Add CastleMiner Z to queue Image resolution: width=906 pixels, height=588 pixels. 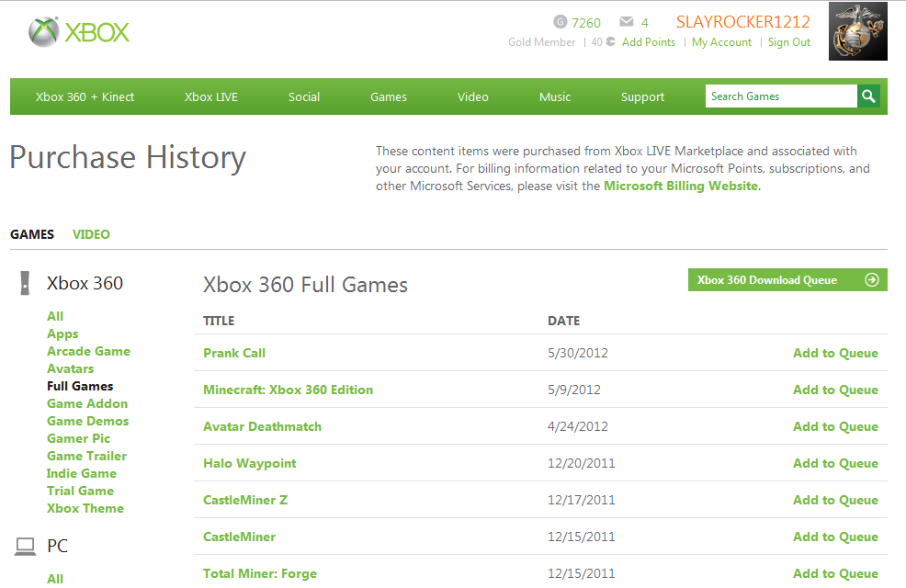pos(835,500)
